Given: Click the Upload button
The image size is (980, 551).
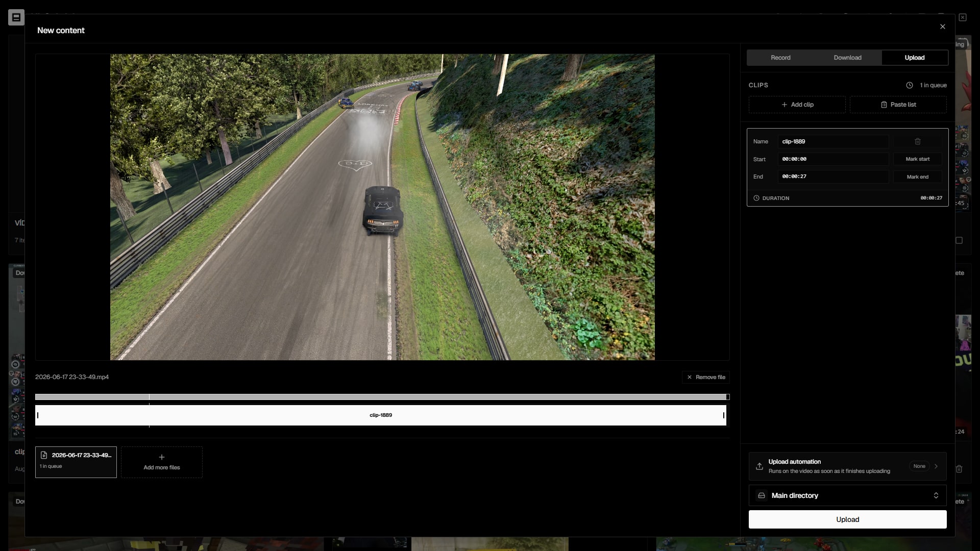Looking at the screenshot, I should pos(847,519).
